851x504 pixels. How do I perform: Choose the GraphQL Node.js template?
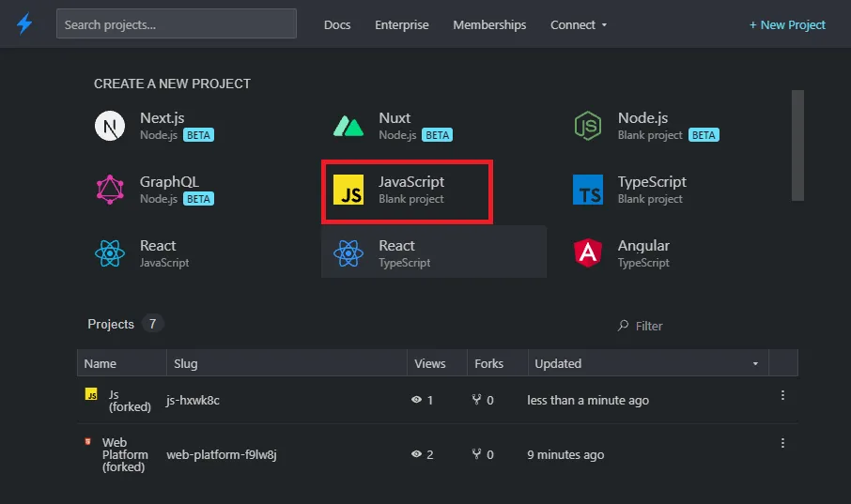click(x=155, y=190)
